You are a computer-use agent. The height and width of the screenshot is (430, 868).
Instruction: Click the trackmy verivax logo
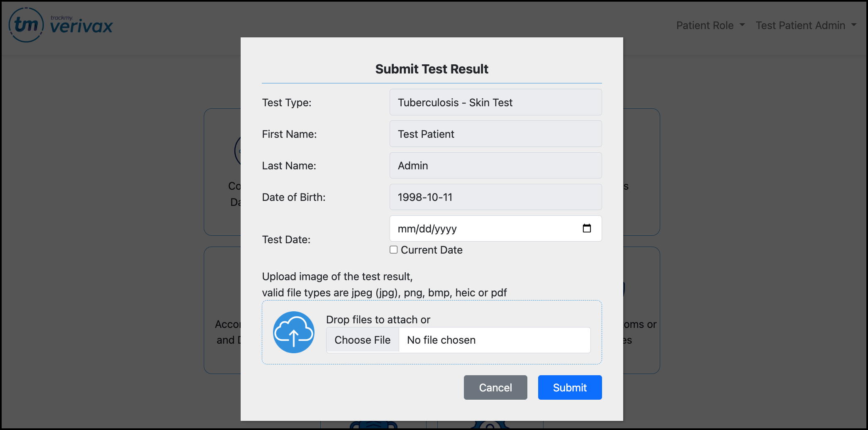[x=61, y=25]
